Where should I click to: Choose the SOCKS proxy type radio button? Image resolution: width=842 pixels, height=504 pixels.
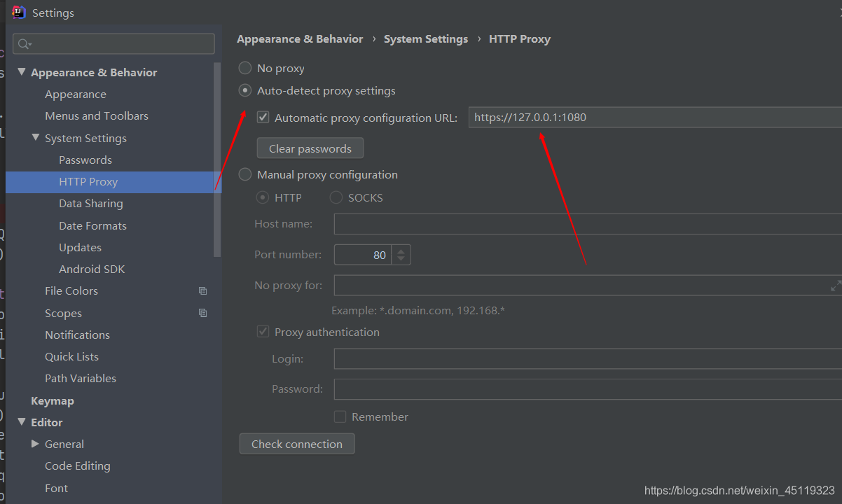click(x=336, y=197)
